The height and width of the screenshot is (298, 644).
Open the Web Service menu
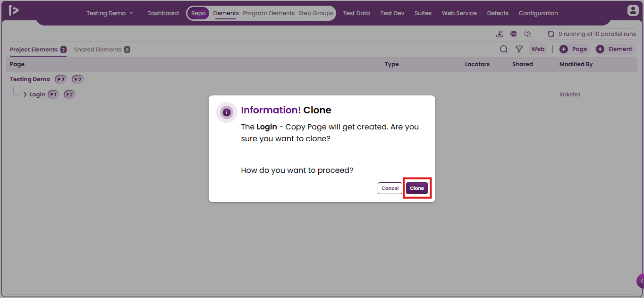tap(459, 13)
